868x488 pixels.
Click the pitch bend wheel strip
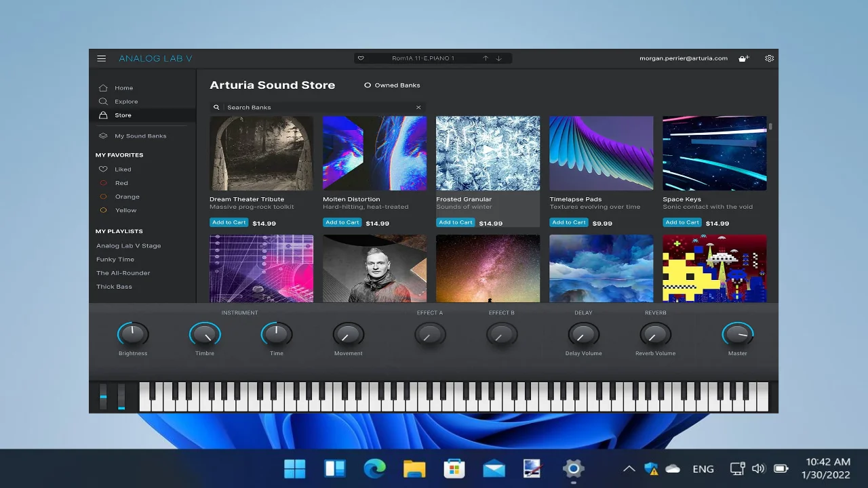(x=104, y=396)
